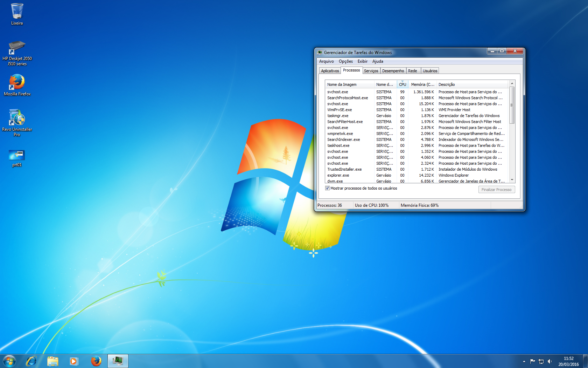This screenshot has width=588, height=368.
Task: Sort by the CPU column header
Action: (x=402, y=84)
